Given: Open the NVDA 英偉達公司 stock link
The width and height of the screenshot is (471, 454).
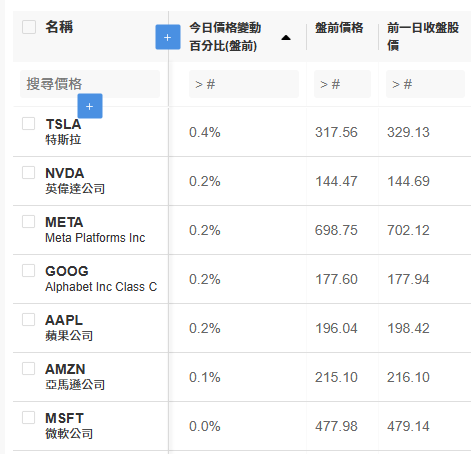Looking at the screenshot, I should 75,181.
